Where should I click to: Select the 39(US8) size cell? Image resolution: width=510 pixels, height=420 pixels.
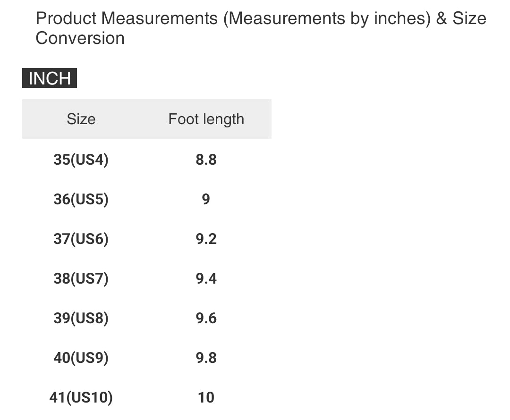click(81, 319)
